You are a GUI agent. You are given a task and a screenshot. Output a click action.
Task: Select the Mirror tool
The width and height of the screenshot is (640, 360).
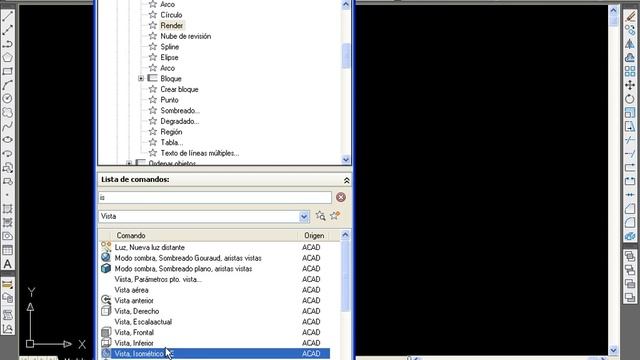click(x=630, y=44)
